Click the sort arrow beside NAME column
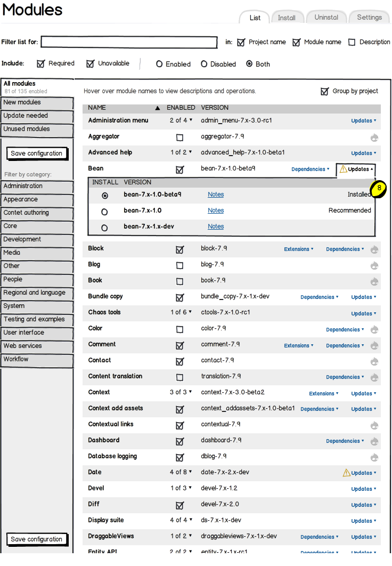 point(158,108)
